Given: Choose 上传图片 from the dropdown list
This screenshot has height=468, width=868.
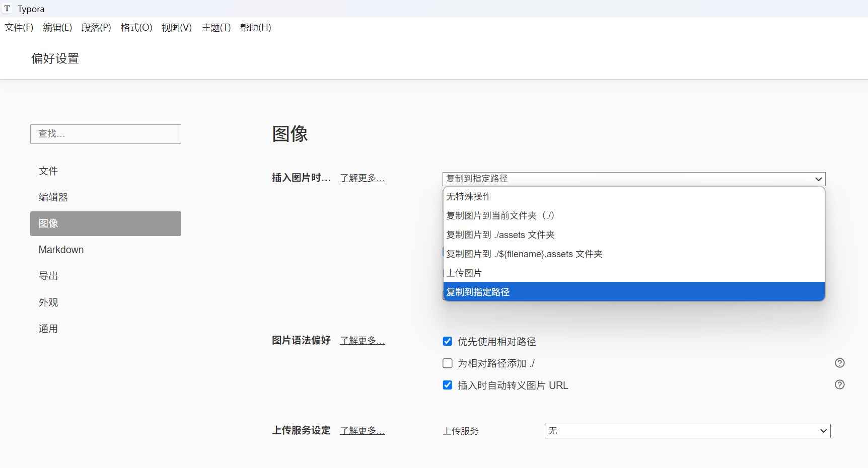Looking at the screenshot, I should (464, 273).
